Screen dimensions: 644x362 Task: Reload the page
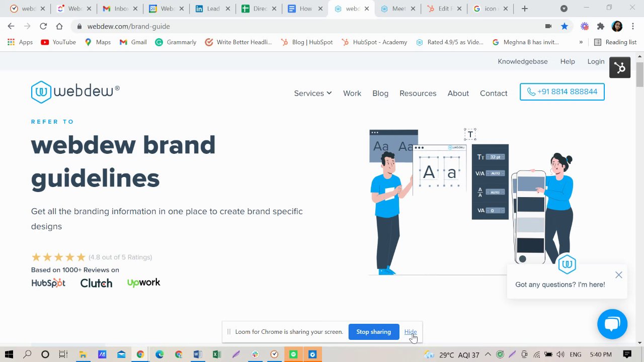pyautogui.click(x=43, y=26)
